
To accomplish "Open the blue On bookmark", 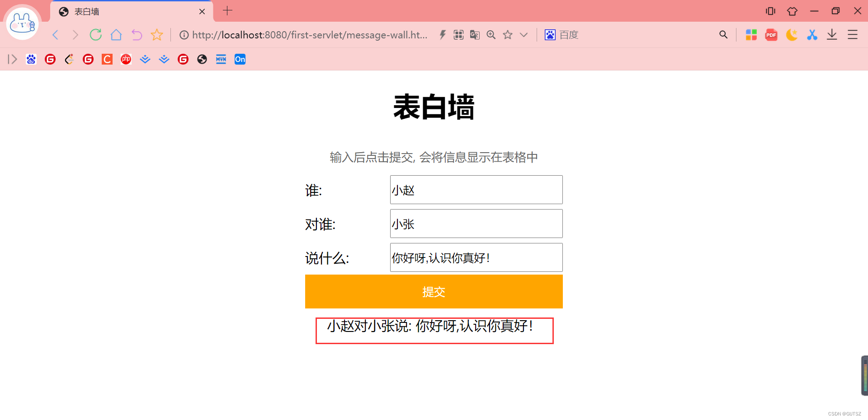I will 240,59.
